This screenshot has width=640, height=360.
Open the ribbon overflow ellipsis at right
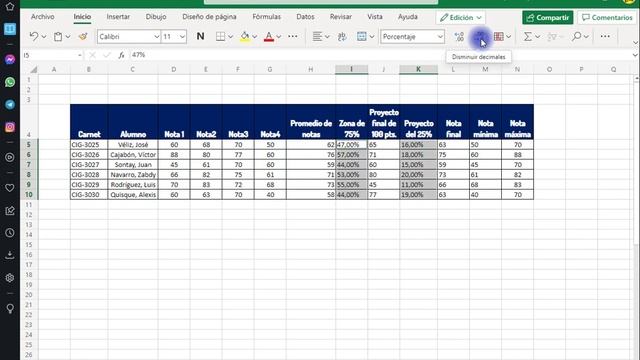[605, 36]
